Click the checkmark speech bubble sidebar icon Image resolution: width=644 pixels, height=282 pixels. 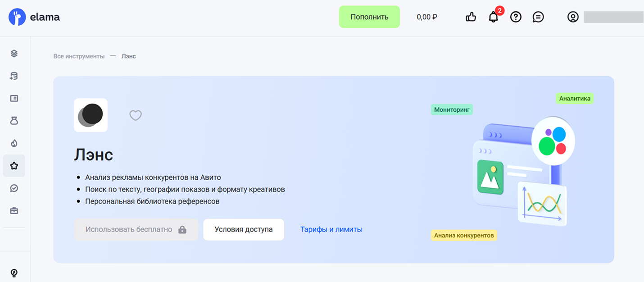(x=14, y=188)
